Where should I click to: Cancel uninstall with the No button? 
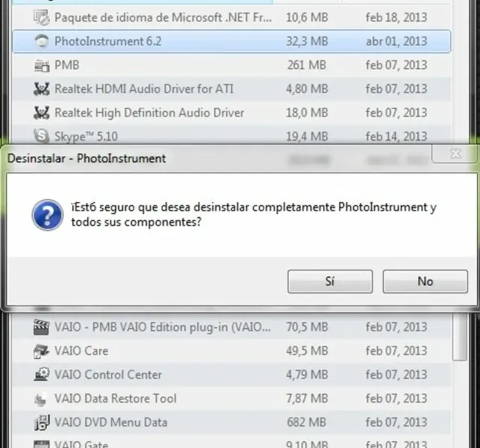(425, 281)
